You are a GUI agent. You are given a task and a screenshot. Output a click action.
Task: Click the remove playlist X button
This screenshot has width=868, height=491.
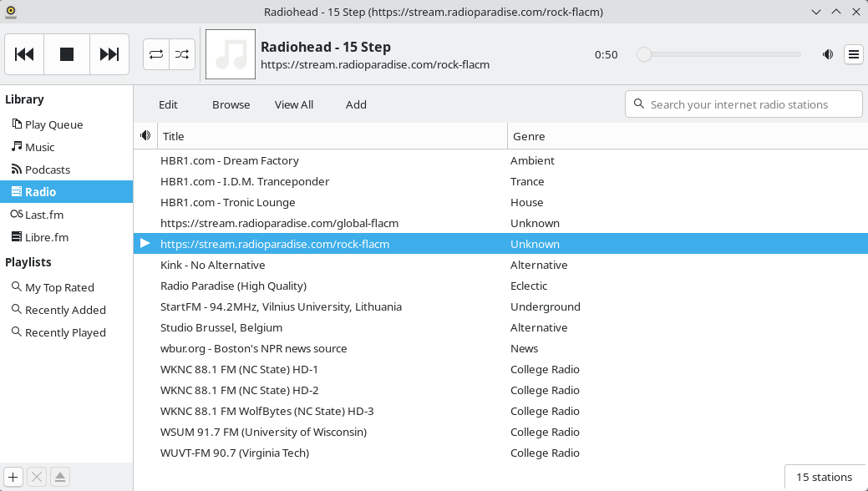pyautogui.click(x=37, y=477)
